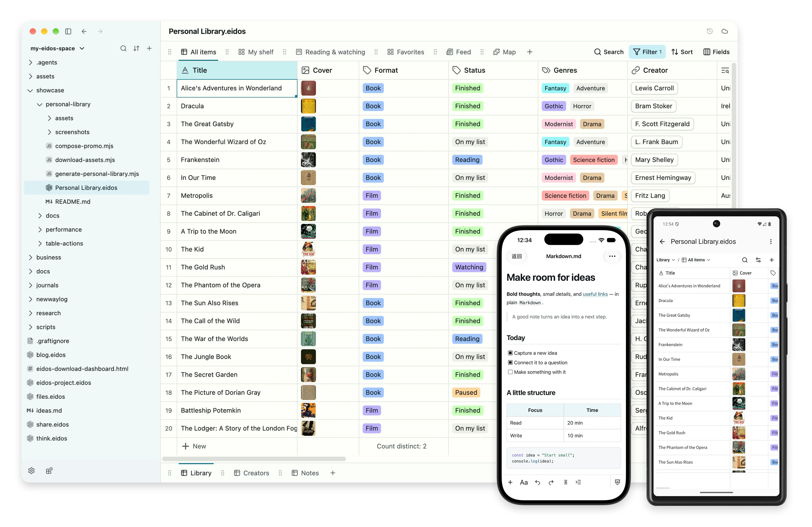Open the Fields button

tap(716, 52)
